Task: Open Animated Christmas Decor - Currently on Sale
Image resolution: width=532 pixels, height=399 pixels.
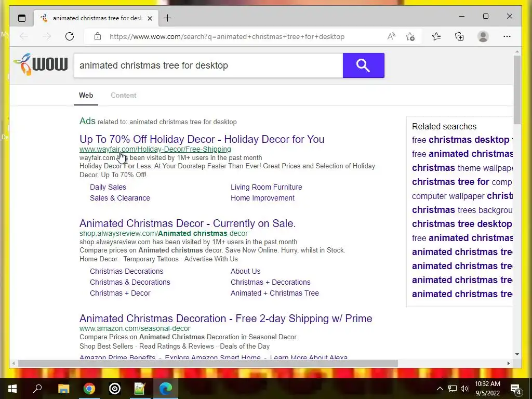Action: point(188,223)
